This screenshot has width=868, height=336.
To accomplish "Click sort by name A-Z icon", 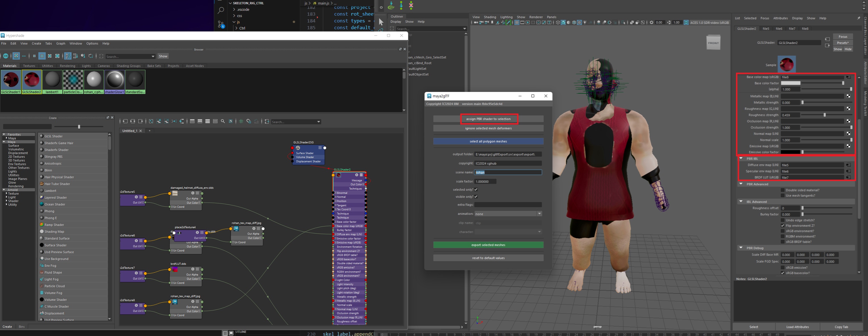I will (68, 56).
